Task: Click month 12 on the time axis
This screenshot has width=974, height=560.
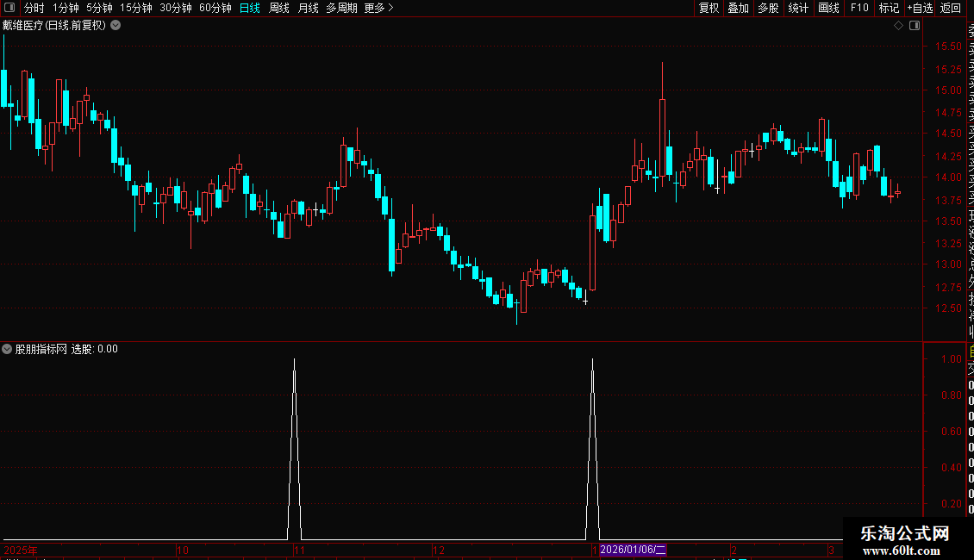Action: pyautogui.click(x=439, y=550)
